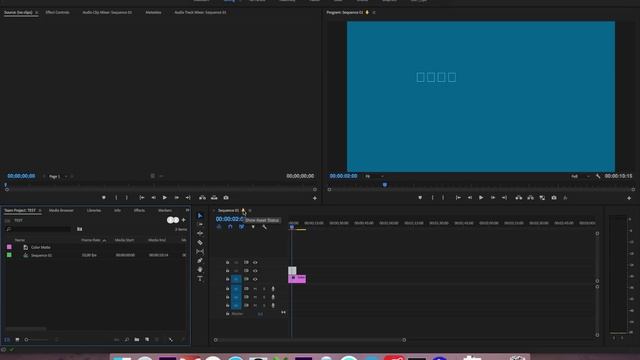Click the Find magnifier in Project panel footer
This screenshot has height=360, width=640.
(127, 340)
